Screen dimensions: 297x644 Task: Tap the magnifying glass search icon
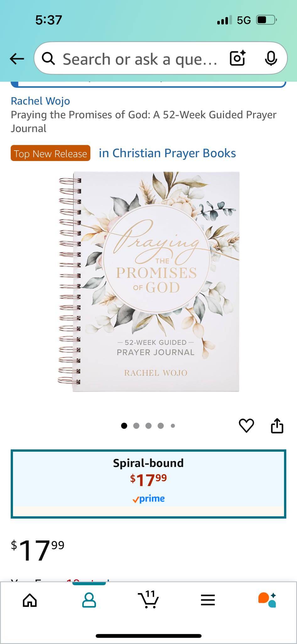[48, 58]
